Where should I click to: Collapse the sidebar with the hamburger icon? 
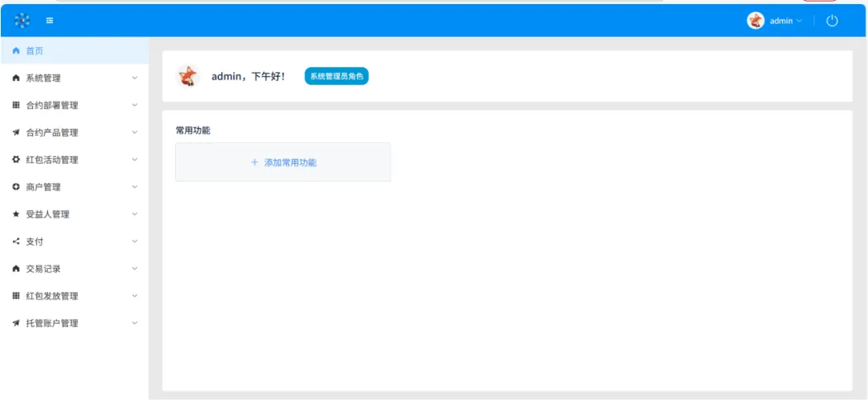pos(50,21)
